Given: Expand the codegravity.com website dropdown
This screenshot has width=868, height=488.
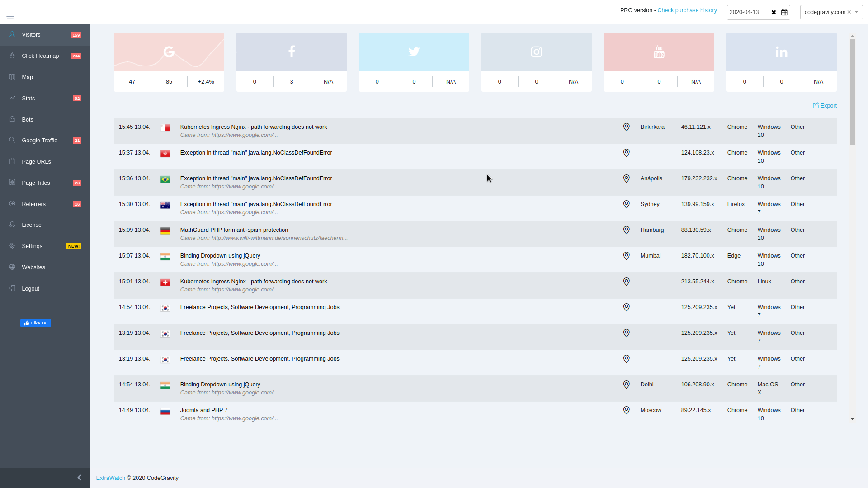Looking at the screenshot, I should tap(856, 12).
